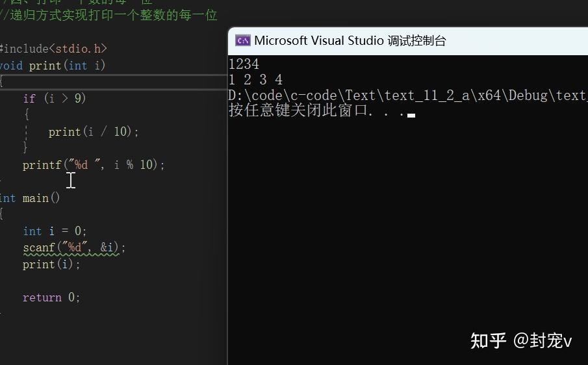Click the "int main()" declaration
Viewport: 588px width, 365px height.
(x=31, y=197)
